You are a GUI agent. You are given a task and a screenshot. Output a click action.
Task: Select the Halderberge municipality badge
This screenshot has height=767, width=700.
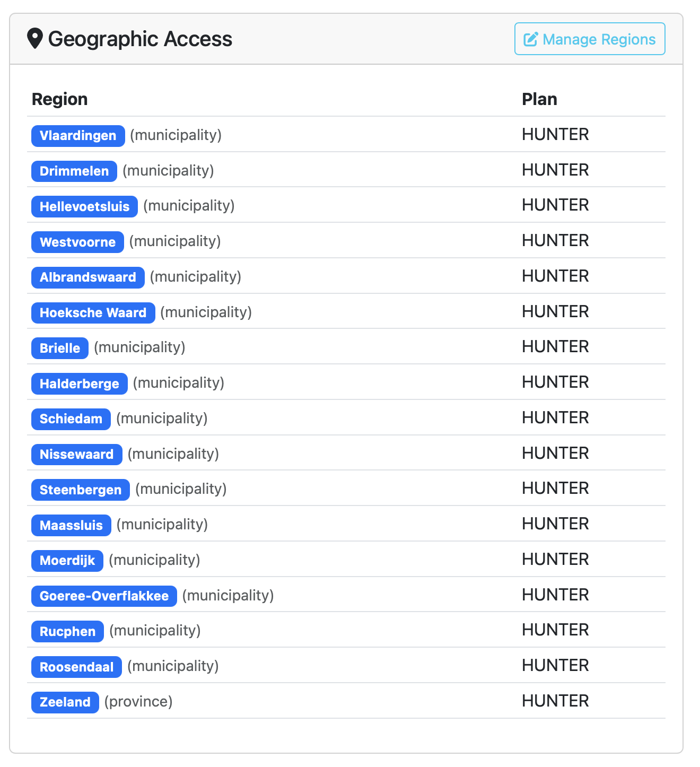[x=79, y=384]
